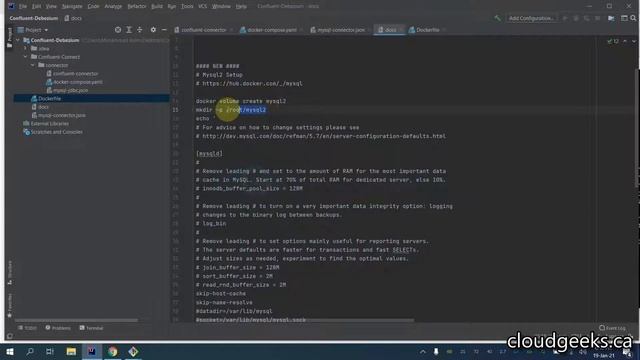Open the Code menu

(93, 6)
